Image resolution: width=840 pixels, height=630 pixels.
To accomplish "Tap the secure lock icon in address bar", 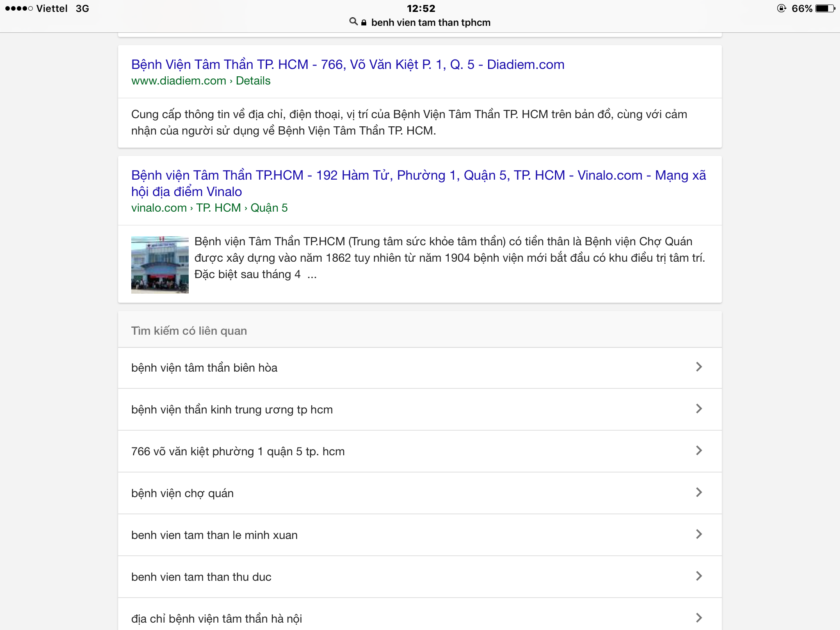I will 364,23.
